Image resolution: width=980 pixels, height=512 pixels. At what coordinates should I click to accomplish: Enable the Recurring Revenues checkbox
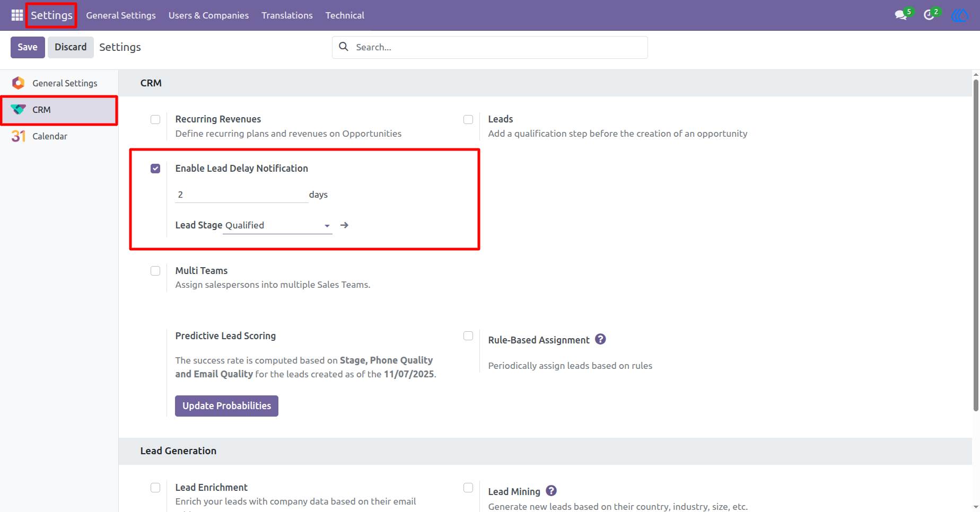tap(155, 120)
